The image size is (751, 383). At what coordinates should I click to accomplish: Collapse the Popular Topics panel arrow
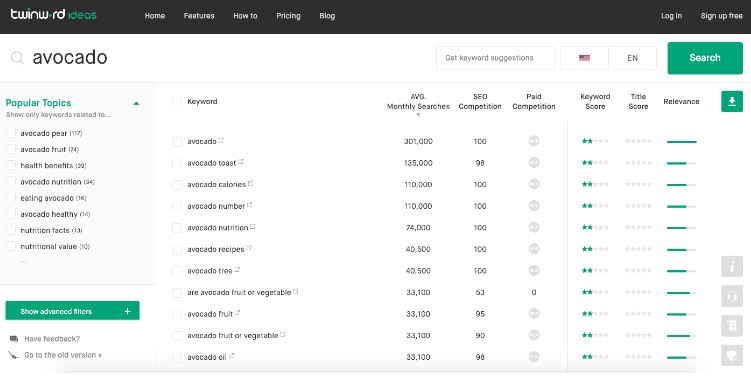coord(136,103)
